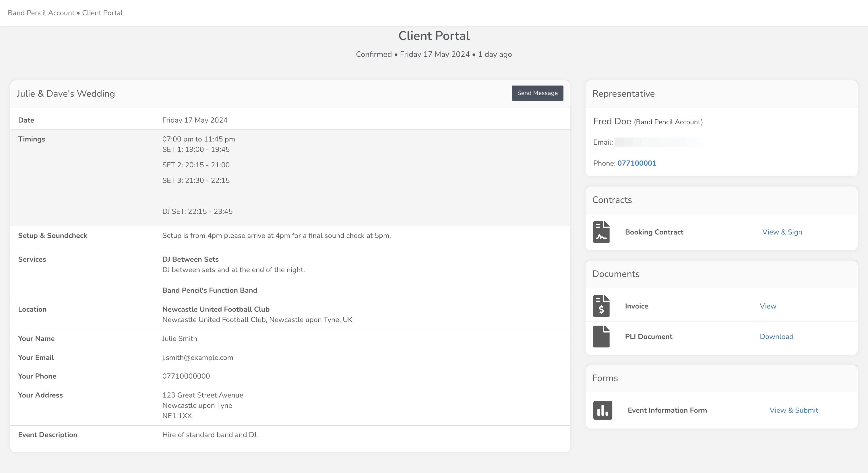This screenshot has height=473, width=868.
Task: Click the postcode NE1 1XX
Action: pyautogui.click(x=177, y=416)
